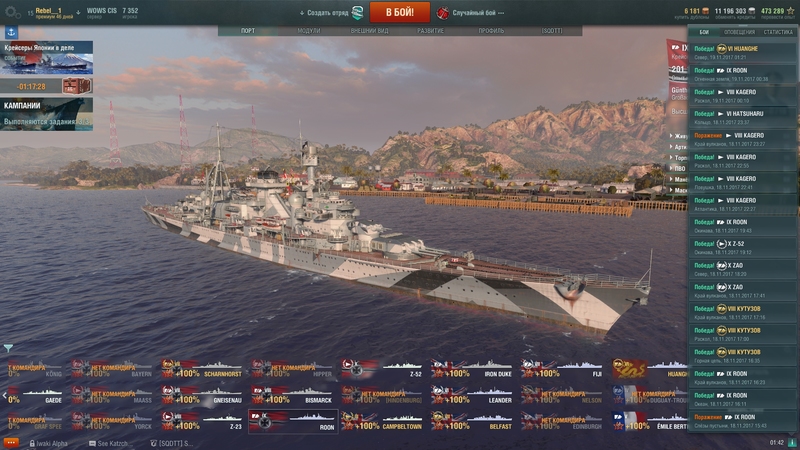Select the Bismarck ship in carousel
The width and height of the screenshot is (800, 450).
292,395
